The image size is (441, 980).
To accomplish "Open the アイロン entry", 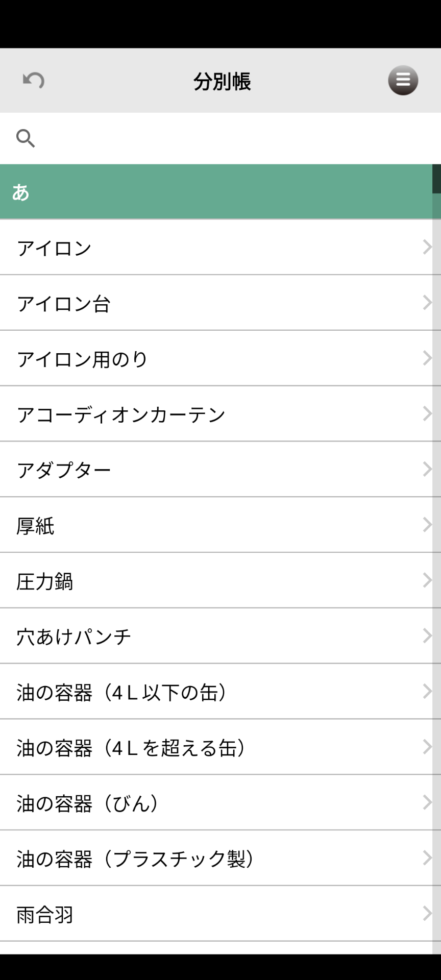I will [55, 248].
